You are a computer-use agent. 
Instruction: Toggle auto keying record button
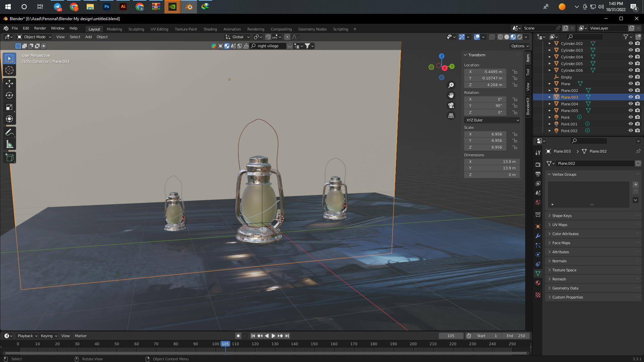pyautogui.click(x=238, y=336)
